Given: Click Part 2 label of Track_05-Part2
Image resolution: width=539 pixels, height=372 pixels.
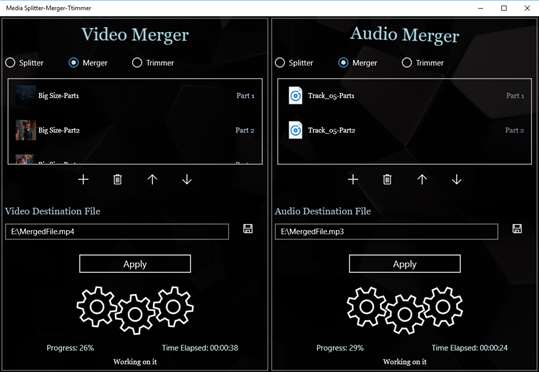Looking at the screenshot, I should [x=515, y=130].
